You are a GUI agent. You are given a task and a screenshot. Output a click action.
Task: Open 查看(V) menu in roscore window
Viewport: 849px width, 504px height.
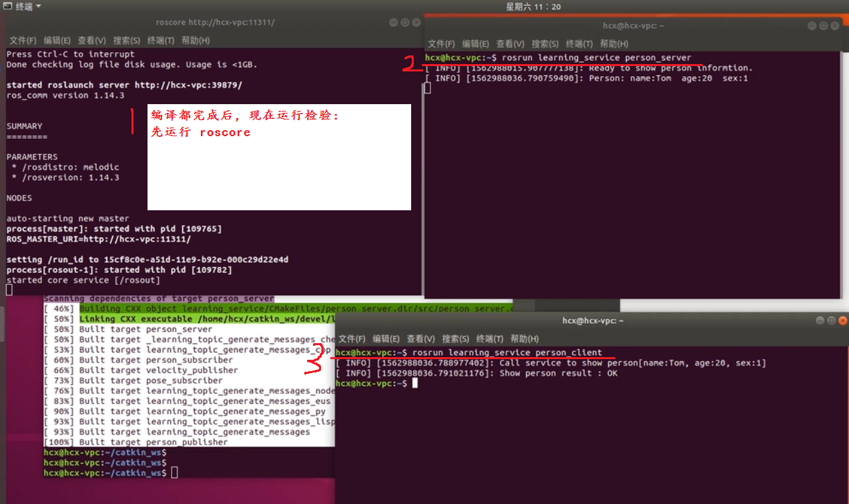click(91, 41)
